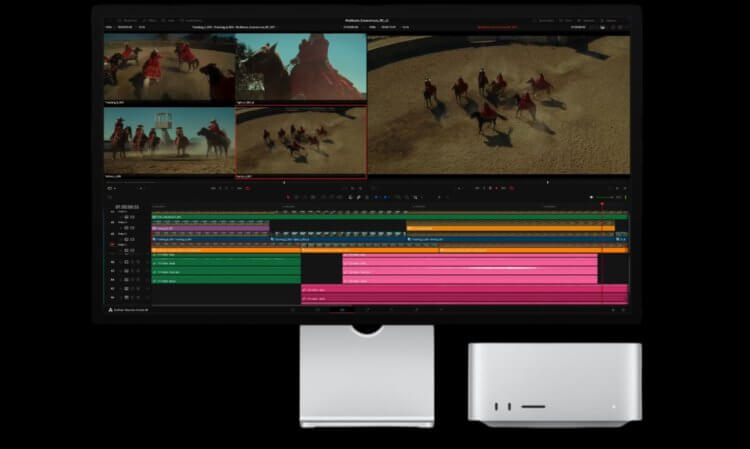Click the red timeline playhead marker
This screenshot has height=449, width=750.
coord(602,204)
